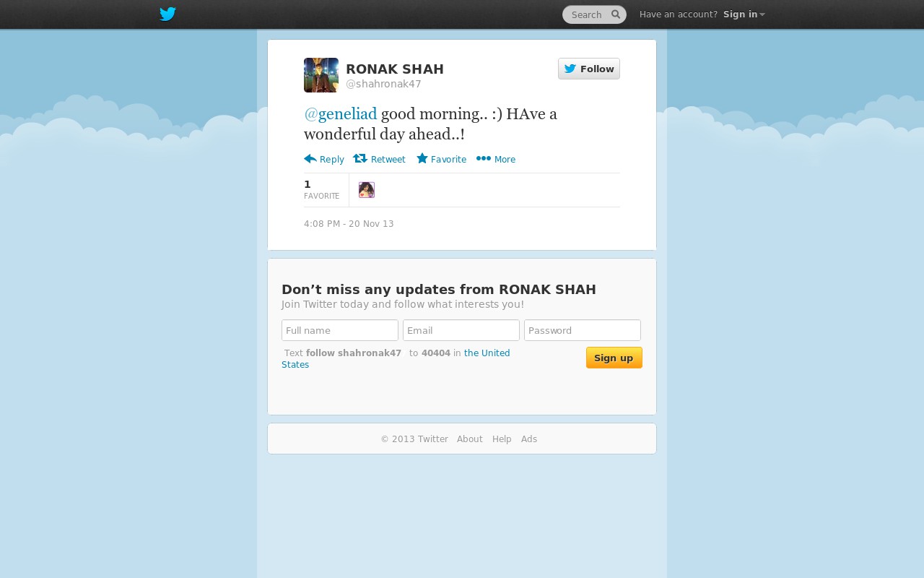This screenshot has height=578, width=924.
Task: Open RONAK SHAH's profile avatar
Action: tap(321, 75)
